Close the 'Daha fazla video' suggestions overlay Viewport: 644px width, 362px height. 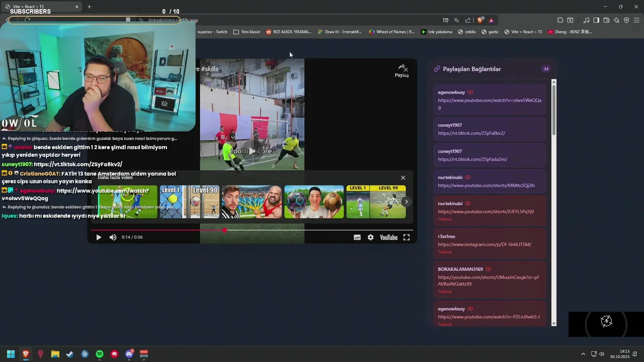tap(403, 177)
